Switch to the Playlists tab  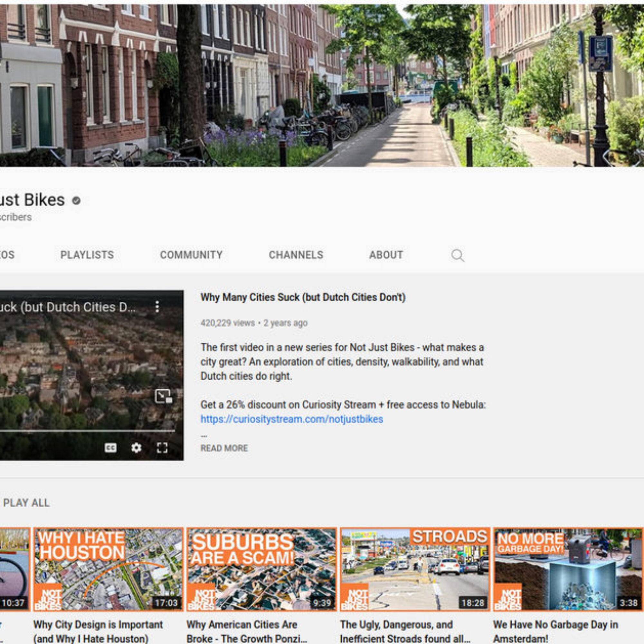coord(87,255)
